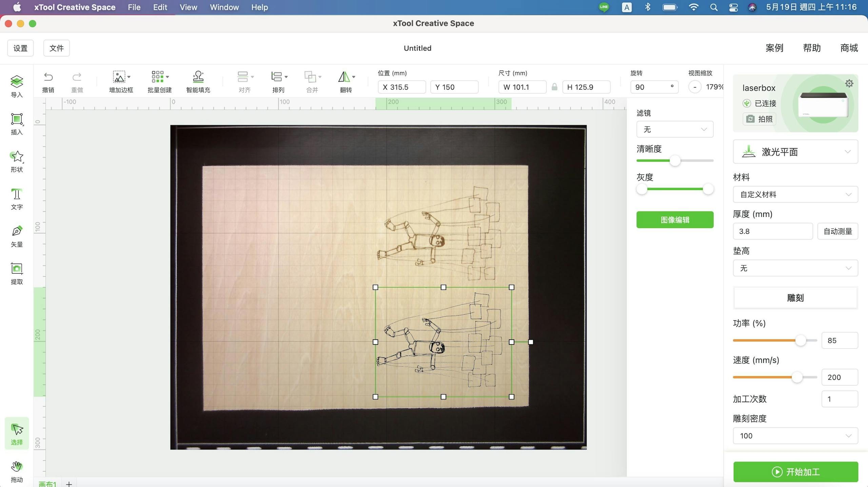Open the 激光平面 mode dropdown
868x487 pixels.
(795, 152)
